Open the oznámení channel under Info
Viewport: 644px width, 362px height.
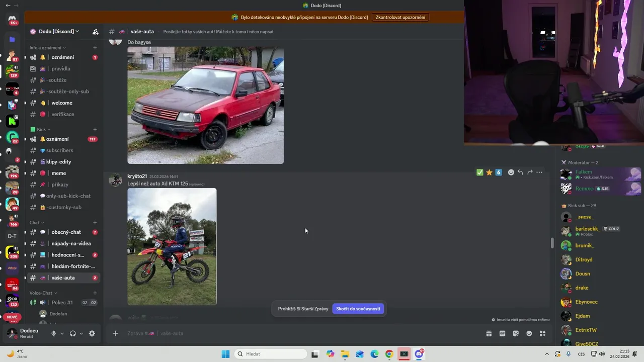[63, 57]
